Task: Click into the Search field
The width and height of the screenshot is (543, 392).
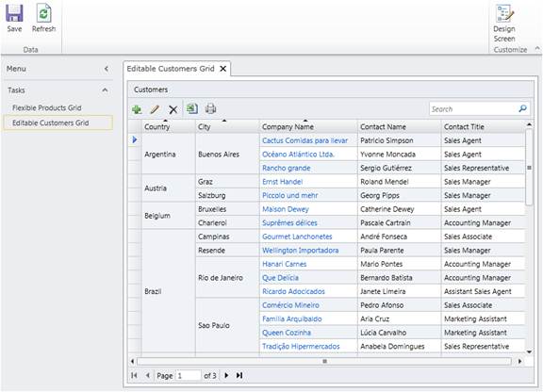Action: point(473,109)
